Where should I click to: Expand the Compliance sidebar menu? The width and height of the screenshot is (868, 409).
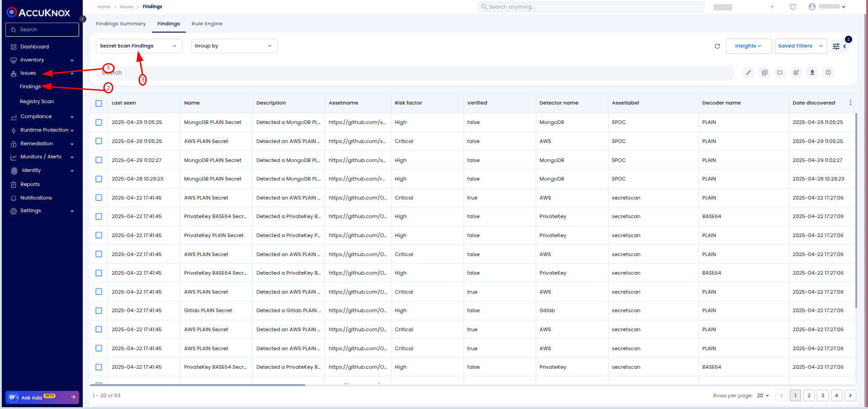coord(72,117)
